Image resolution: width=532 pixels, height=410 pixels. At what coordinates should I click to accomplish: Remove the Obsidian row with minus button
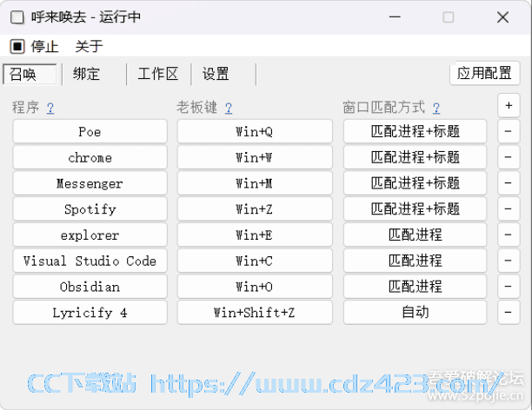click(x=509, y=287)
